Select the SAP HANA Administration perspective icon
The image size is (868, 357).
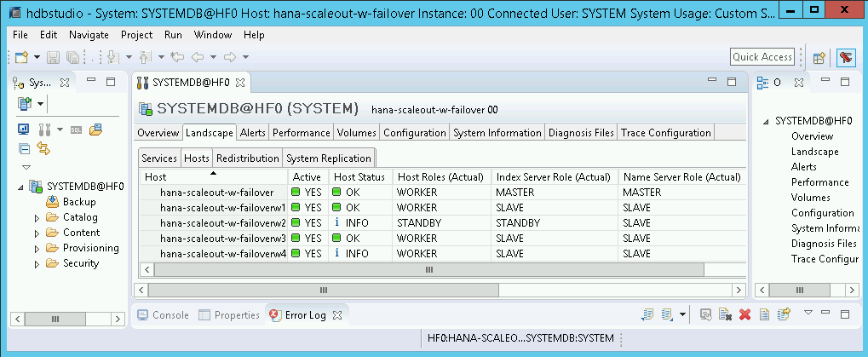pyautogui.click(x=846, y=57)
